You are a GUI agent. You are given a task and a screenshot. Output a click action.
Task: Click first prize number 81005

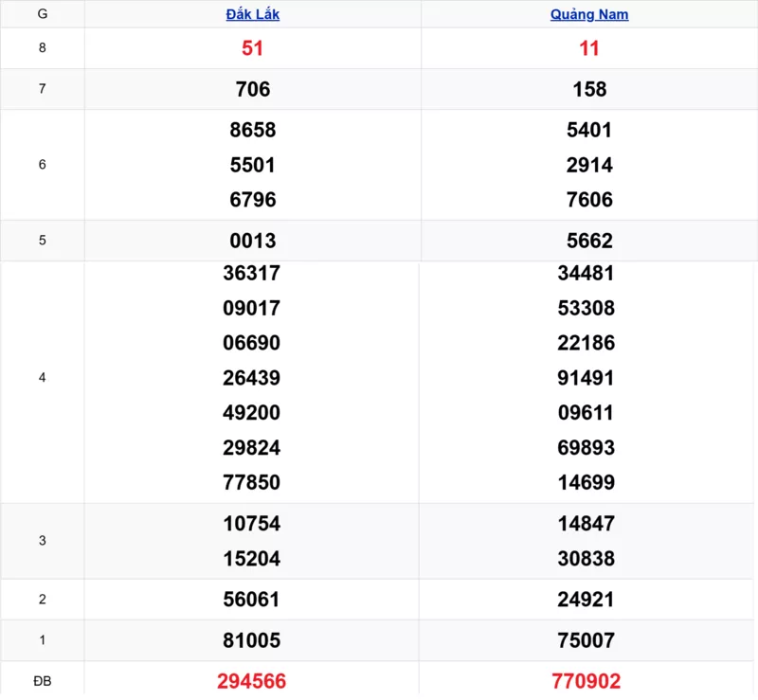coord(252,640)
